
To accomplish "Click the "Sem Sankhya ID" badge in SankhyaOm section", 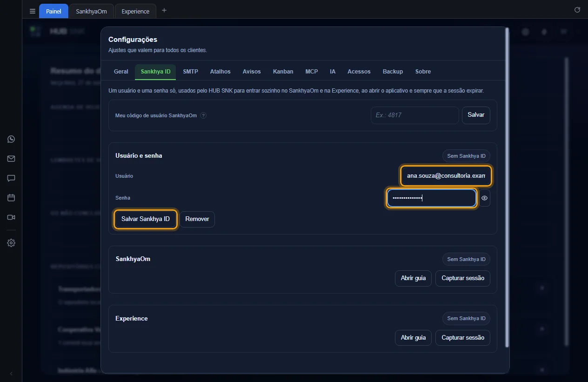I will coord(466,259).
